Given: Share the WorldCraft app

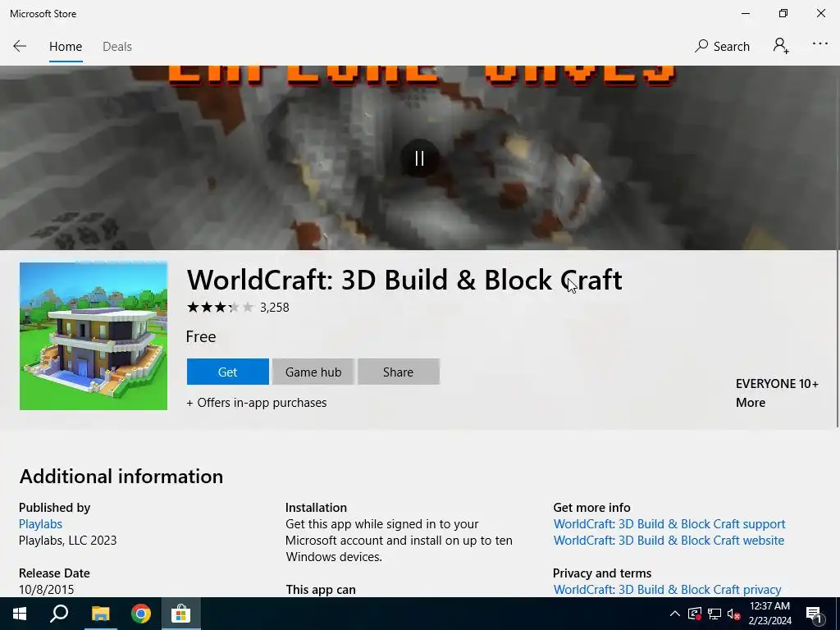Looking at the screenshot, I should tap(398, 372).
